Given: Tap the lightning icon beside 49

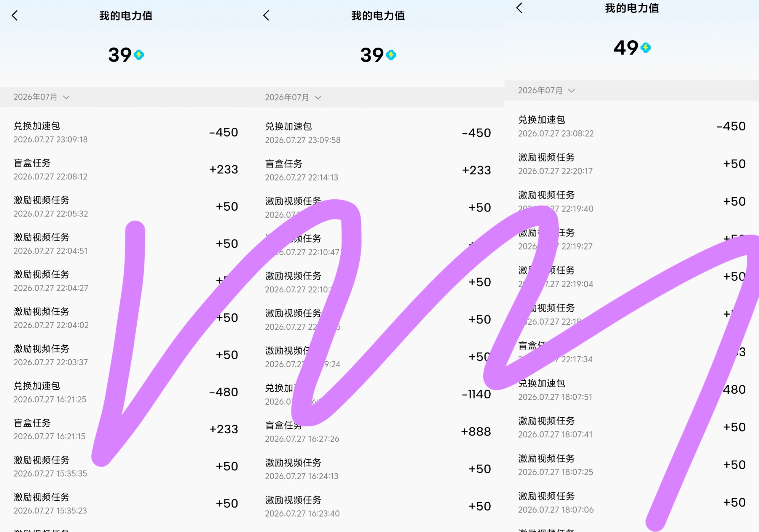Looking at the screenshot, I should pyautogui.click(x=646, y=48).
